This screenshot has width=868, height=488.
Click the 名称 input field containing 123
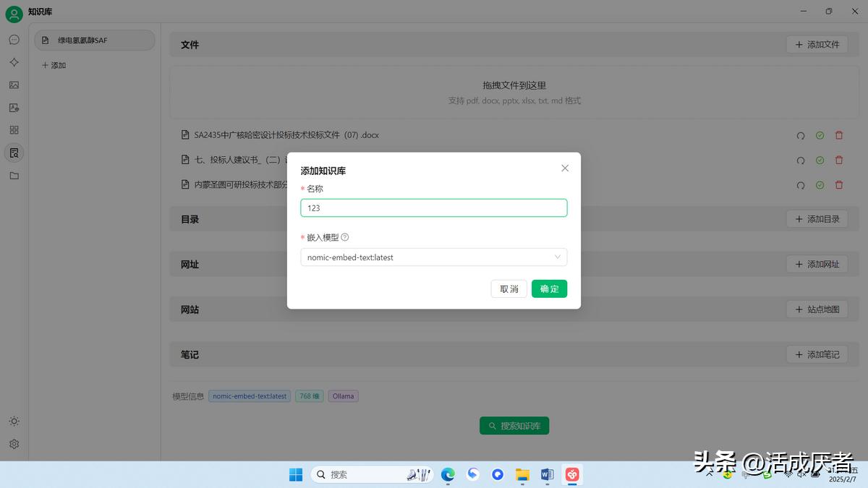[x=434, y=207]
